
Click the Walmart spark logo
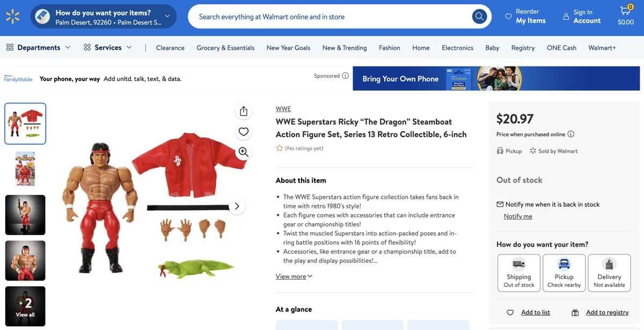tap(13, 17)
